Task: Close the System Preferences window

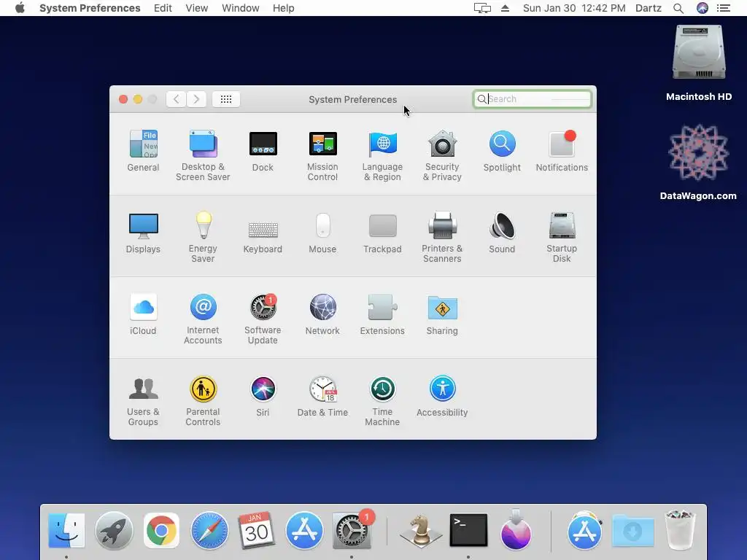Action: 123,99
